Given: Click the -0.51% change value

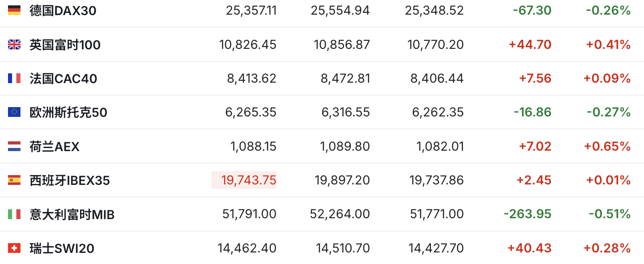Looking at the screenshot, I should tap(610, 214).
